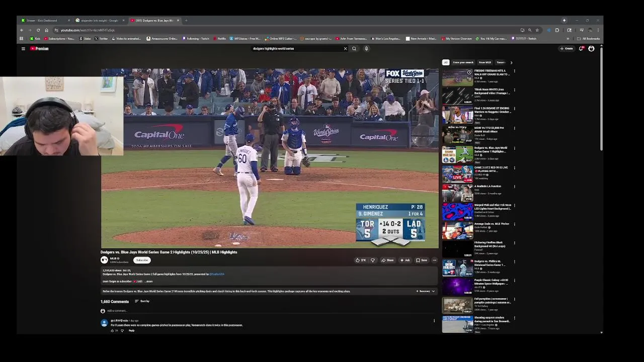Screen dimensions: 644x362
Task: Like the Yamamoto postseason comment
Action: click(x=112, y=330)
